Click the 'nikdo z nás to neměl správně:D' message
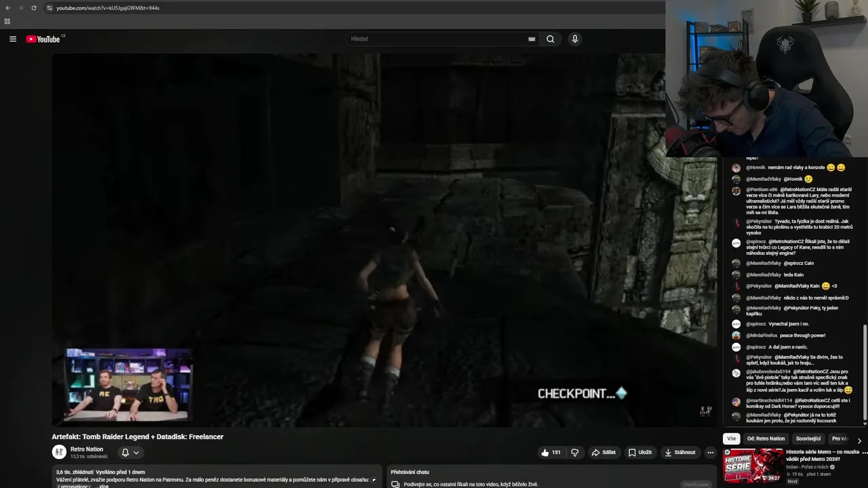 pos(816,298)
